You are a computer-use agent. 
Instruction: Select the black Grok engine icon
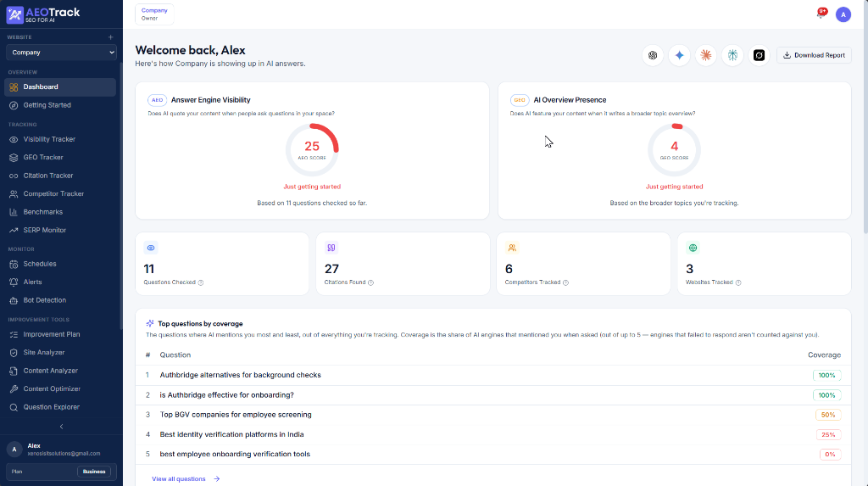tap(759, 55)
